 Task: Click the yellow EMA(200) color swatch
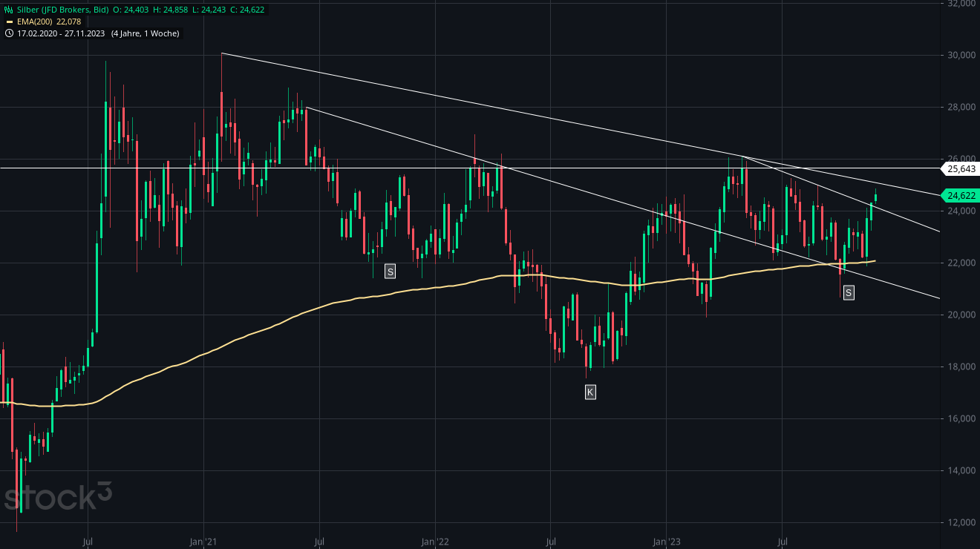(9, 22)
